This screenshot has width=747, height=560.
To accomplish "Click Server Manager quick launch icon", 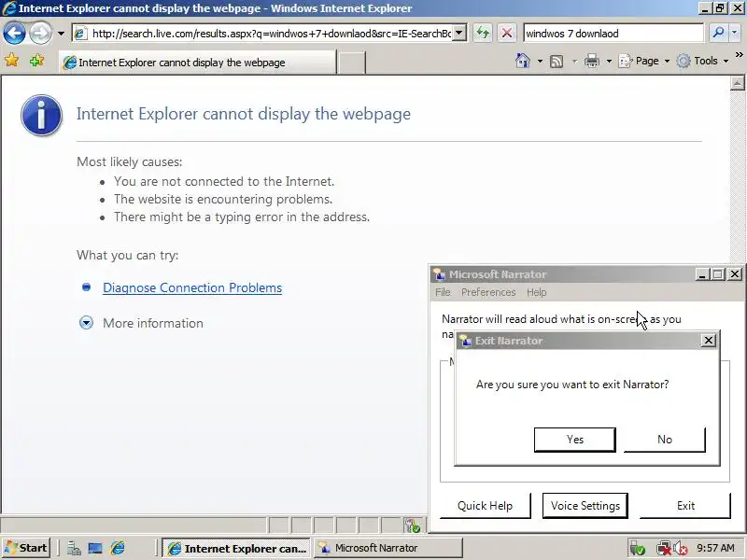I will pyautogui.click(x=74, y=549).
